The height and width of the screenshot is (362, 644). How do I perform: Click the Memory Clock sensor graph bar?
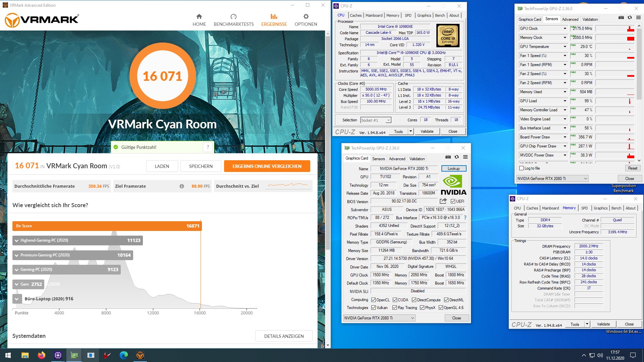tap(615, 38)
